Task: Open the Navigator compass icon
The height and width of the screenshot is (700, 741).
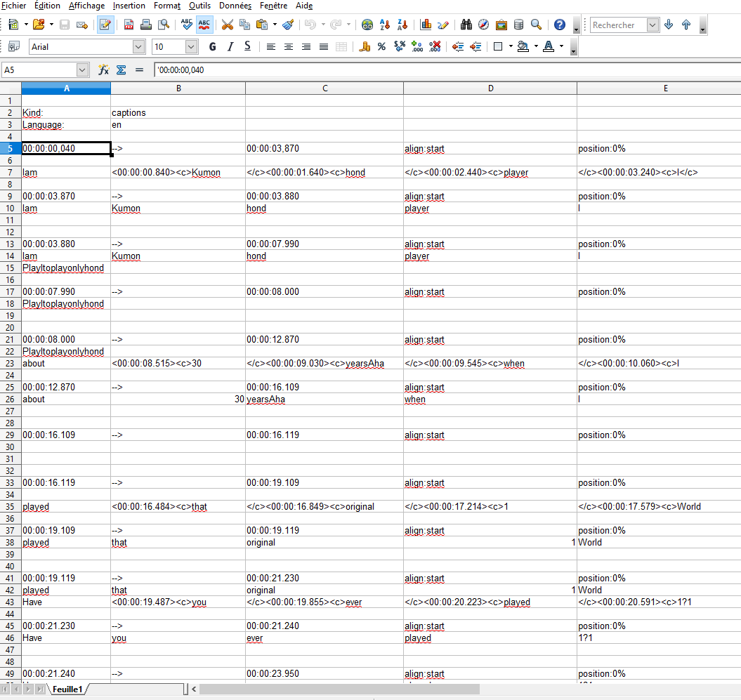Action: coord(484,25)
